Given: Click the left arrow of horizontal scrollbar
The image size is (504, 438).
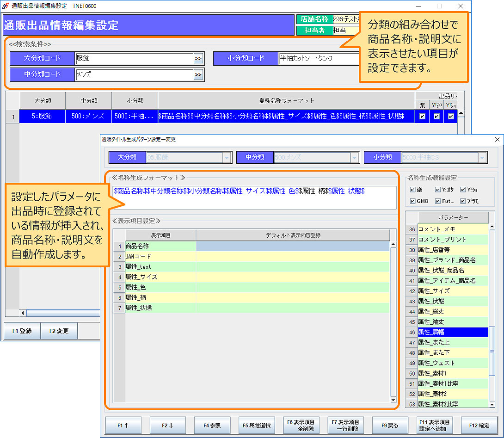Looking at the screenshot, I should (x=23, y=313).
